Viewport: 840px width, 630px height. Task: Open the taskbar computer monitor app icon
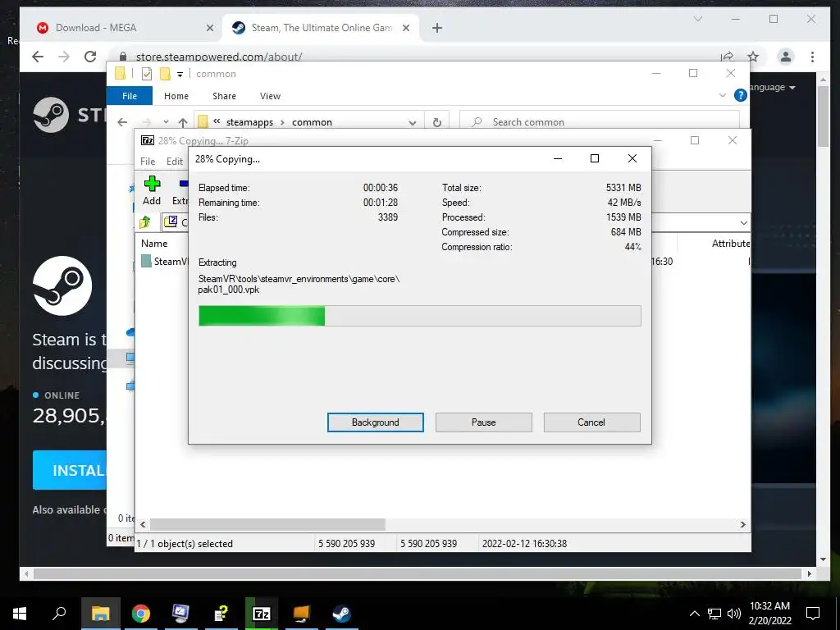click(x=180, y=614)
